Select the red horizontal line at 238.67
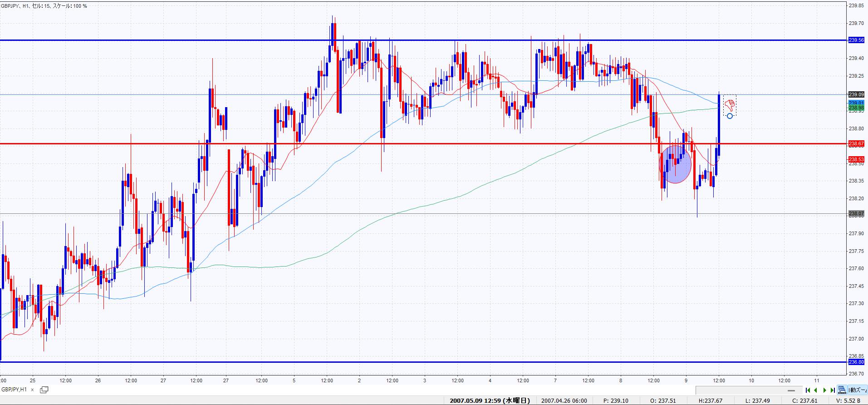 click(423, 144)
